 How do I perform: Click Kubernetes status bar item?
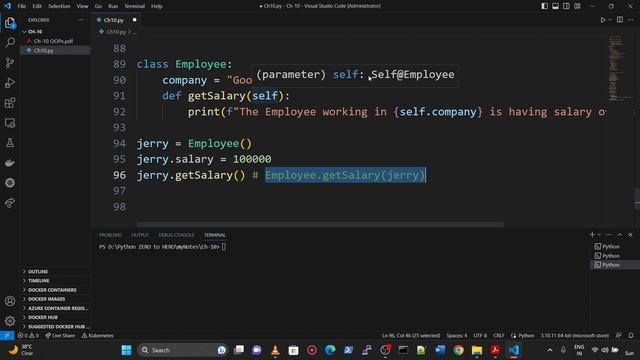[98, 336]
